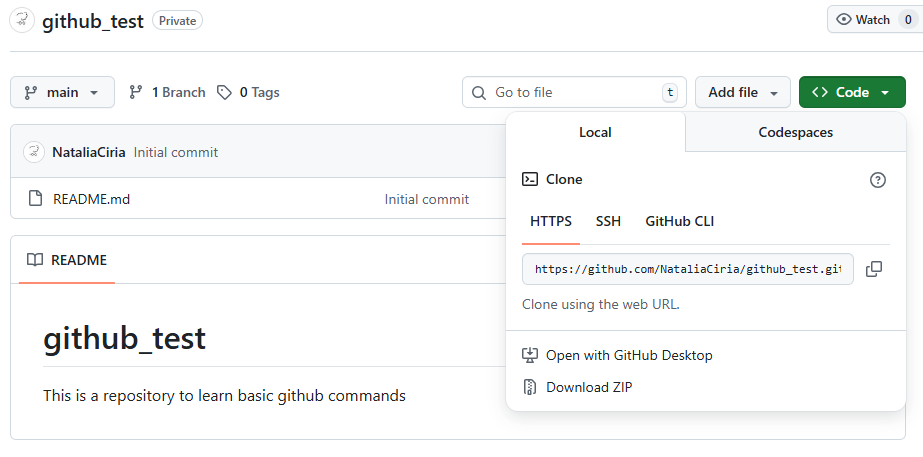The image size is (923, 457).
Task: Click the repository owner avatar beside github_test
Action: pos(22,20)
